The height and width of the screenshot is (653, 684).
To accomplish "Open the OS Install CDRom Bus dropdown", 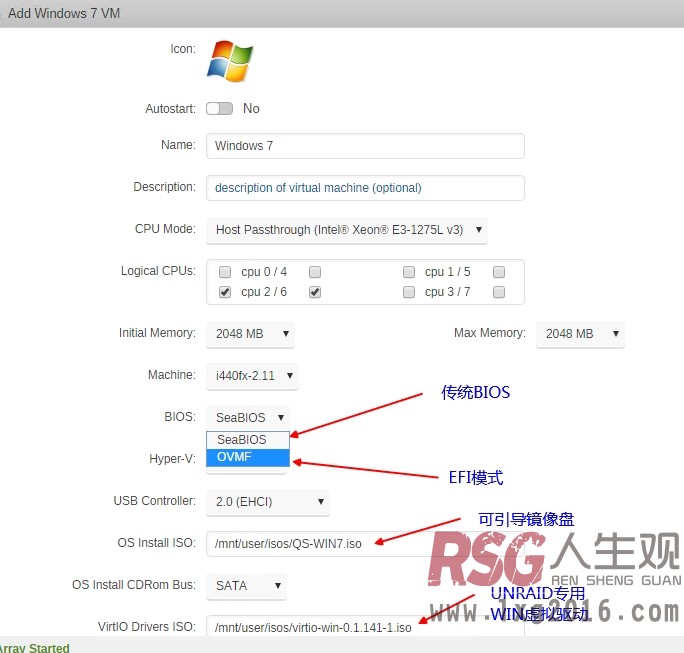I will (246, 585).
